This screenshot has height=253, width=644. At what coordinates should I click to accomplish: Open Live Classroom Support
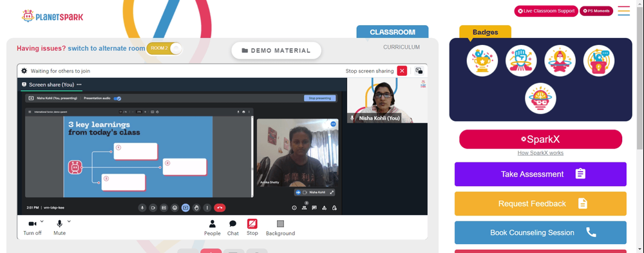pos(546,11)
